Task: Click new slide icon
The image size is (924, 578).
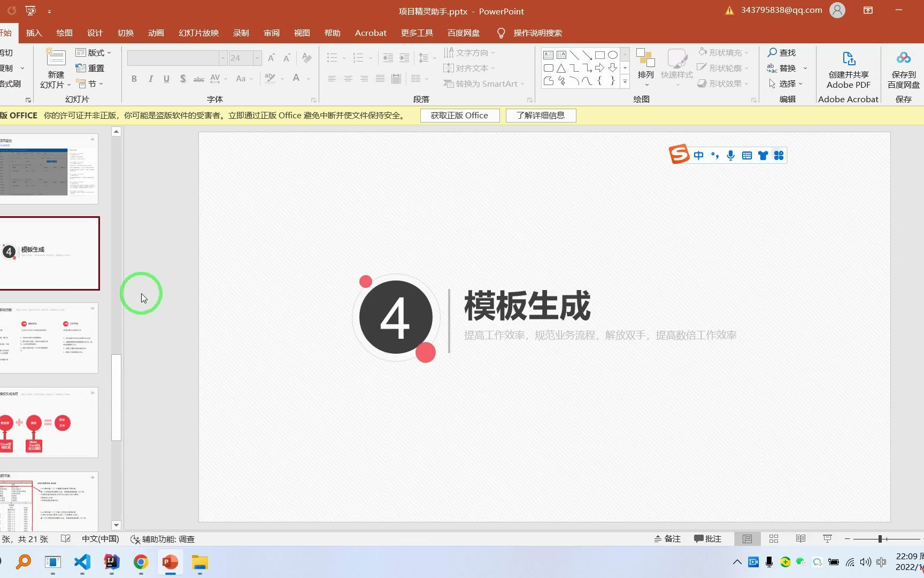Action: (56, 57)
